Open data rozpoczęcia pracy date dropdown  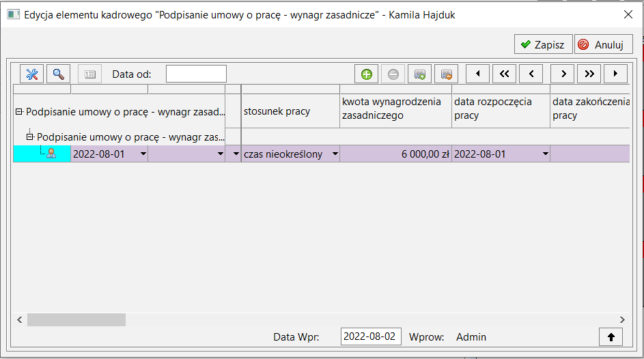tap(546, 154)
